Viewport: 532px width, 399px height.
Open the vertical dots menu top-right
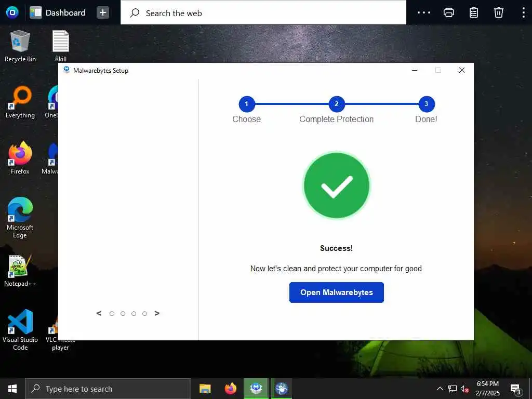click(524, 12)
